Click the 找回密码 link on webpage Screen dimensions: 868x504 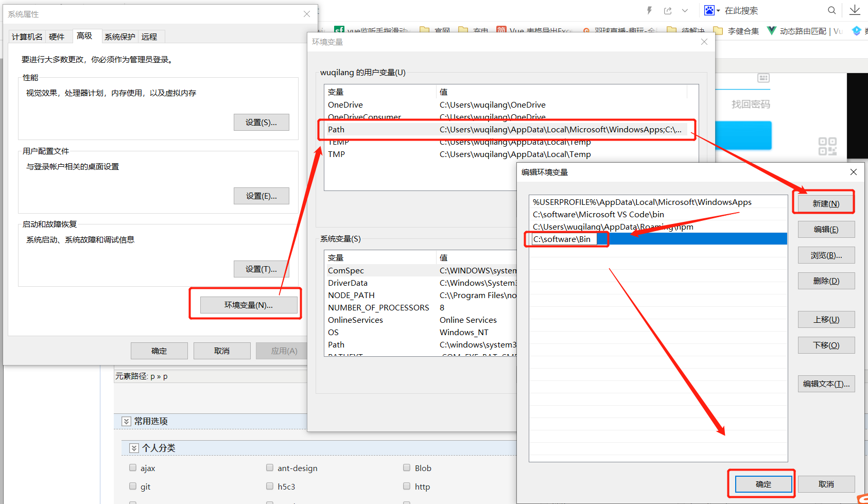tap(751, 104)
